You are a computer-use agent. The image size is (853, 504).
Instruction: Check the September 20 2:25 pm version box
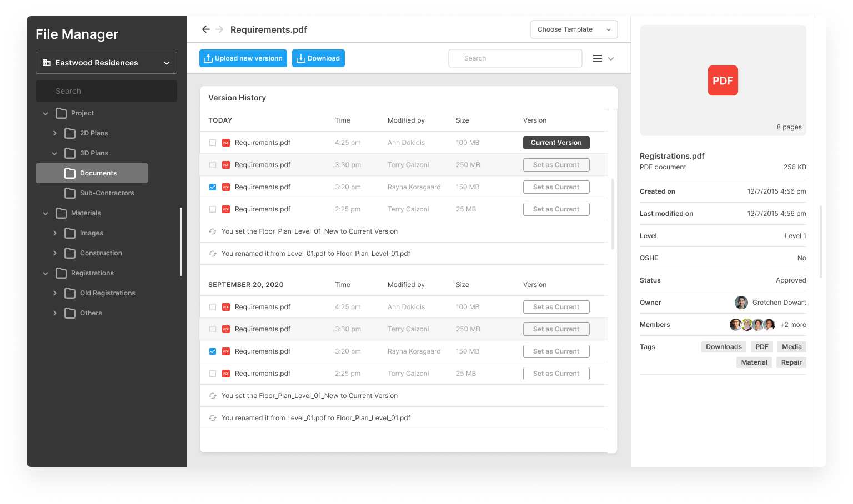tap(213, 374)
